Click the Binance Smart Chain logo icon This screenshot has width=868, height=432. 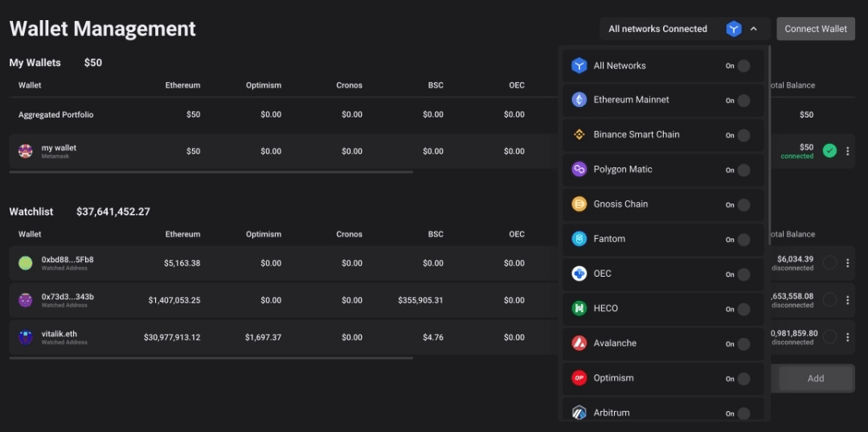(x=579, y=134)
